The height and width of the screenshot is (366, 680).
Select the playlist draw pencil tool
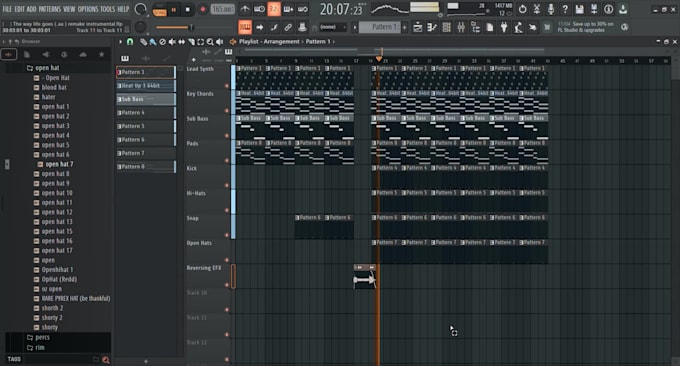144,42
